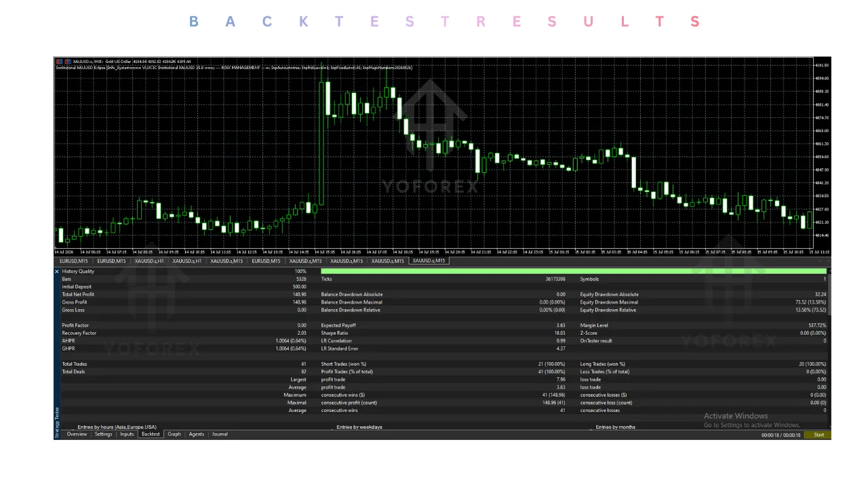The width and height of the screenshot is (868, 488).
Task: Select the Sharpe Ratio value 18.03
Action: 560,333
